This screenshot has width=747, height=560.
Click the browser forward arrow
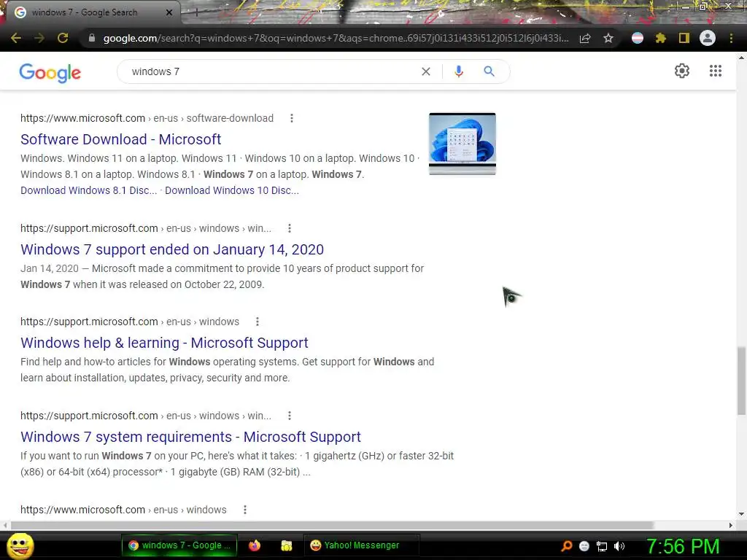tap(39, 38)
